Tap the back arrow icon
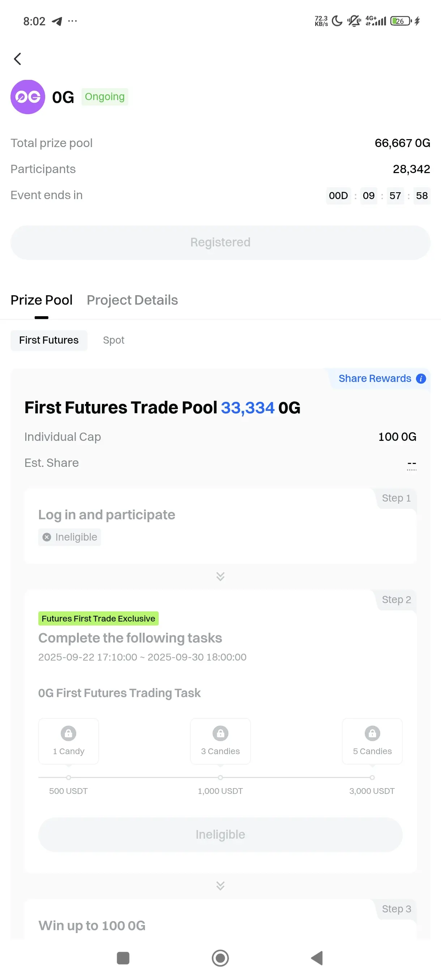441x980 pixels. [17, 59]
